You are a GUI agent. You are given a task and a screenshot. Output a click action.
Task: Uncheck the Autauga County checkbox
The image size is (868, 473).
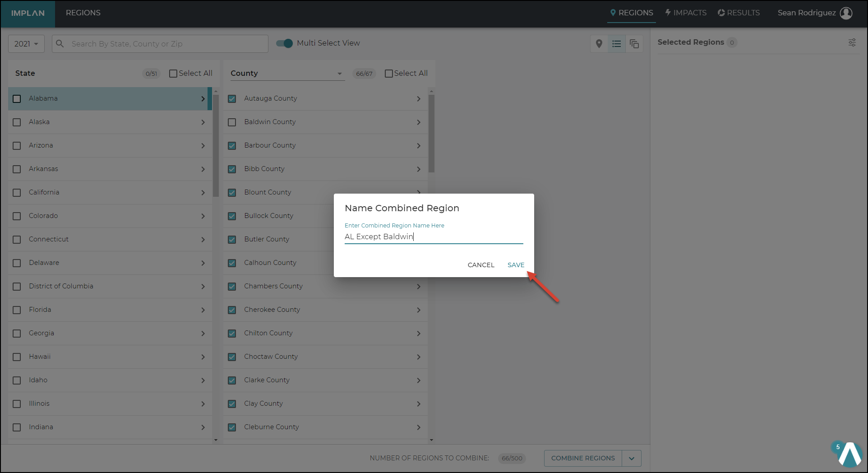pos(232,98)
